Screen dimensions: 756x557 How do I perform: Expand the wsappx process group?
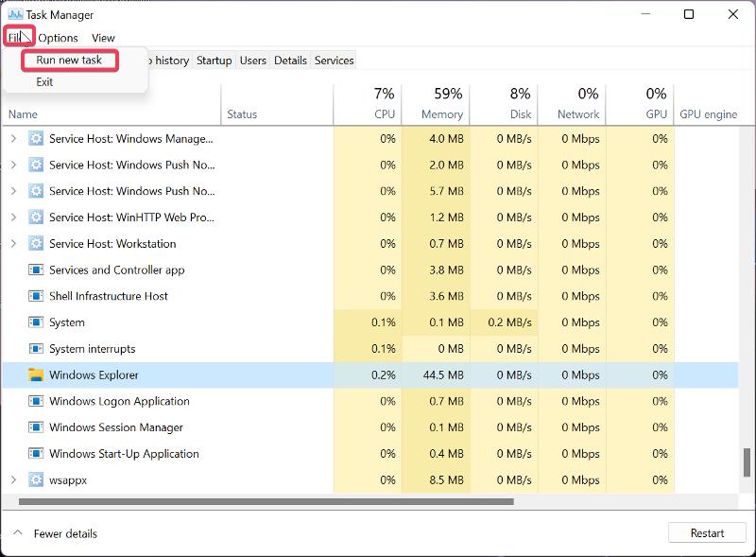pyautogui.click(x=13, y=479)
